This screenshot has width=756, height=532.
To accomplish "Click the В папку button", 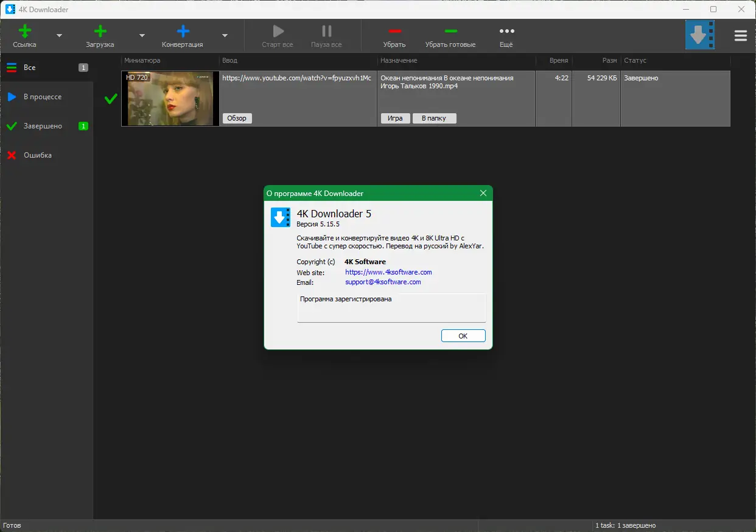I will [x=434, y=118].
